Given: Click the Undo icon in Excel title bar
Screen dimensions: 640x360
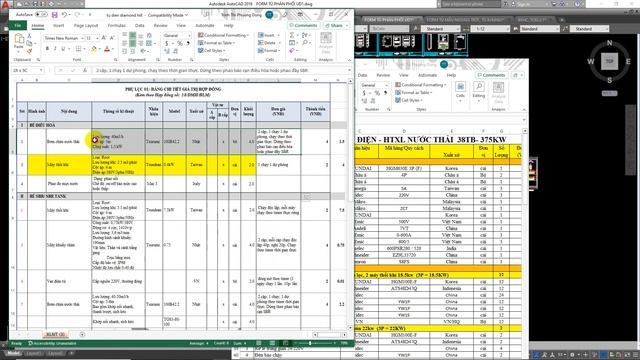Looking at the screenshot, I should [64, 15].
